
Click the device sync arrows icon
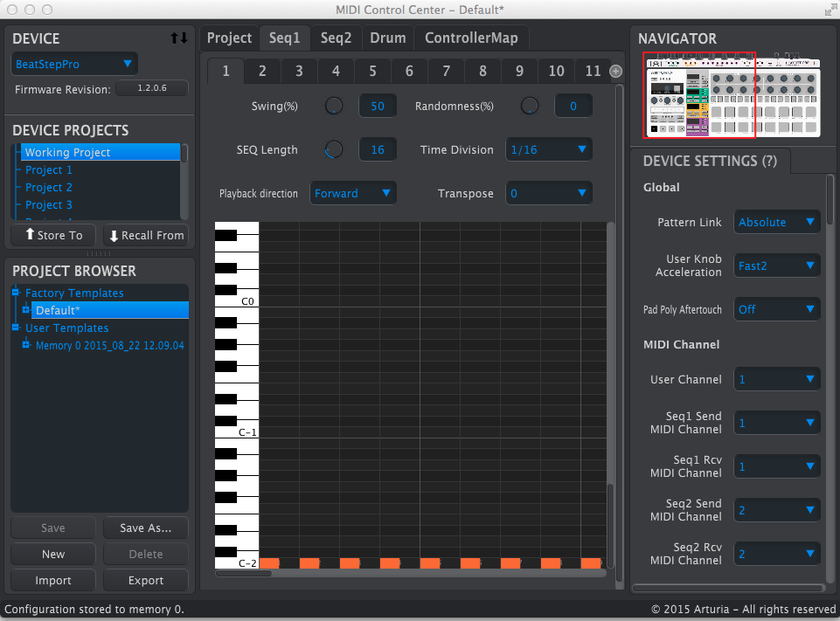tap(178, 38)
